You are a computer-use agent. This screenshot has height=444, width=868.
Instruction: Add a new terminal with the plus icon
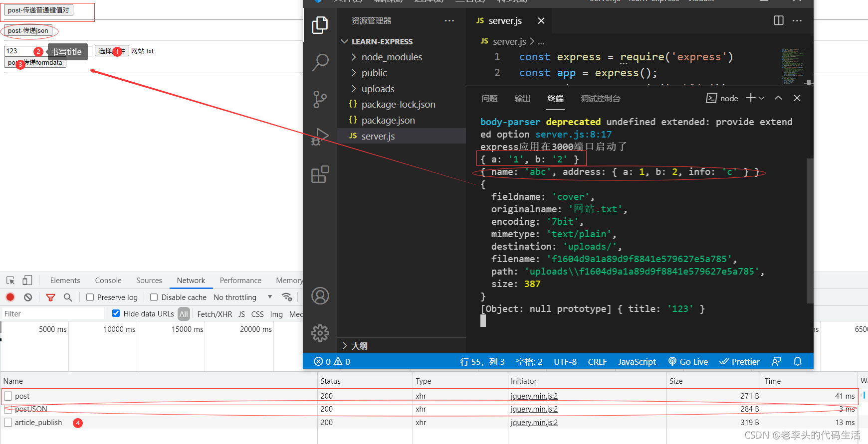coord(750,98)
